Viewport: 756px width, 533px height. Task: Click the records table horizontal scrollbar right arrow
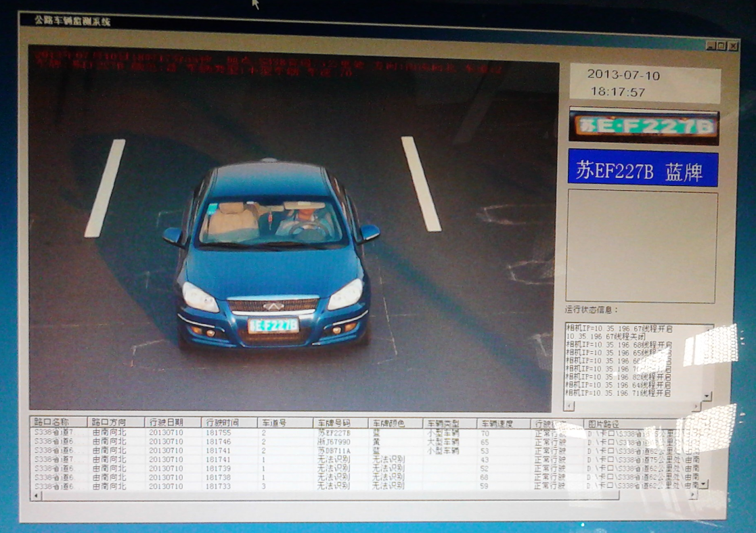(693, 495)
